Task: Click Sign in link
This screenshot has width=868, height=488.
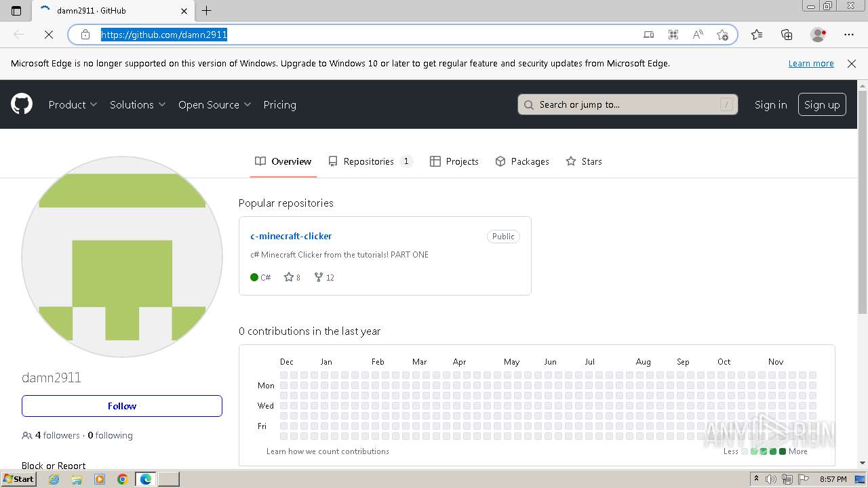Action: click(770, 104)
